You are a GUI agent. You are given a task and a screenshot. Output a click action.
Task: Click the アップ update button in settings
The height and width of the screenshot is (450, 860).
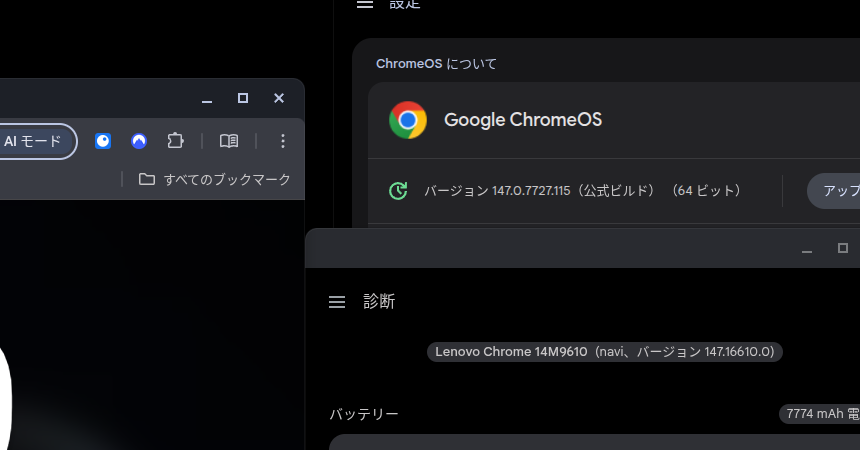tap(834, 191)
